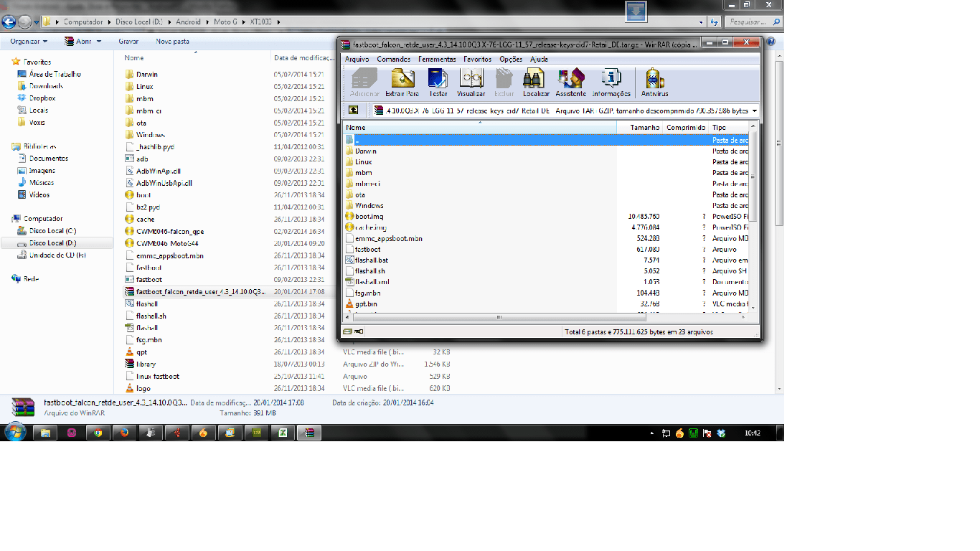Expand breadcrumb arrow after XT1033

tap(278, 22)
